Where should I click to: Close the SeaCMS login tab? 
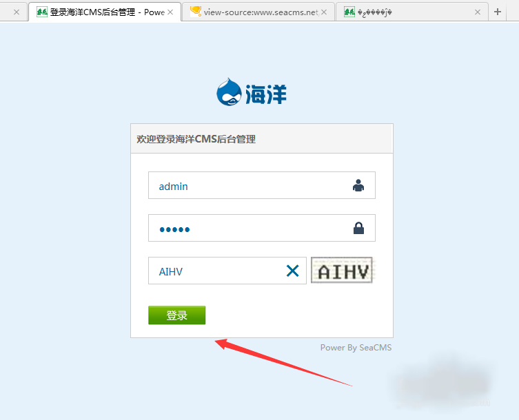170,12
